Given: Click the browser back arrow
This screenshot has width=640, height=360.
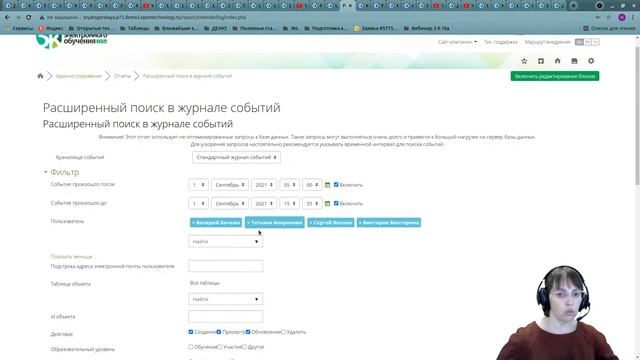Looking at the screenshot, I should tap(7, 18).
